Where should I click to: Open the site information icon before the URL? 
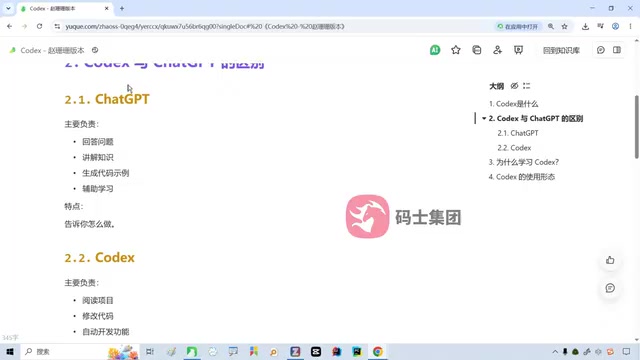pyautogui.click(x=57, y=27)
